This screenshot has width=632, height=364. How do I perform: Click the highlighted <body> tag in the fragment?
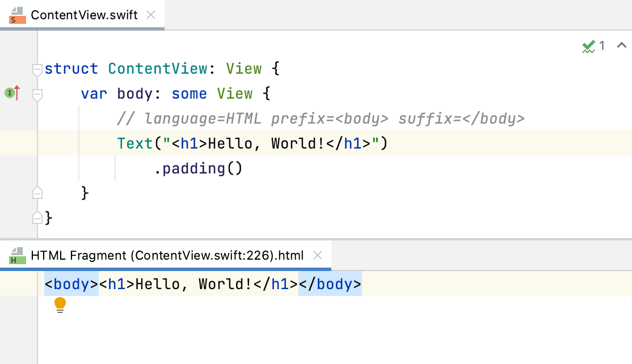(71, 283)
